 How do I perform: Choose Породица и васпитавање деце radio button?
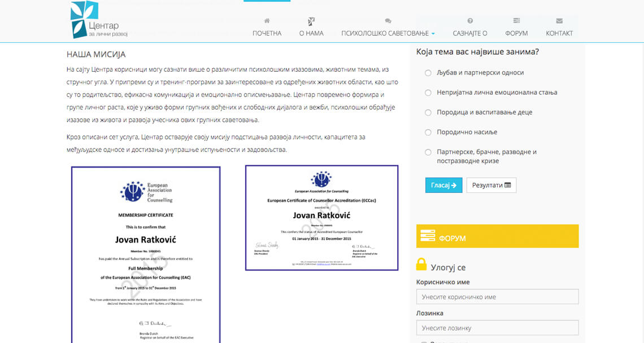coord(428,112)
